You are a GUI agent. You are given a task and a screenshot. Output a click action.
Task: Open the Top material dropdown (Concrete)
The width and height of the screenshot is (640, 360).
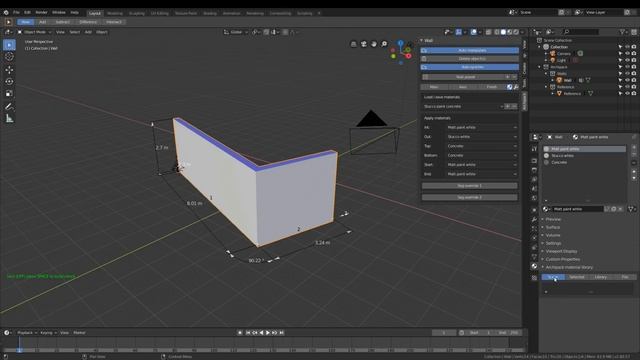(x=482, y=146)
